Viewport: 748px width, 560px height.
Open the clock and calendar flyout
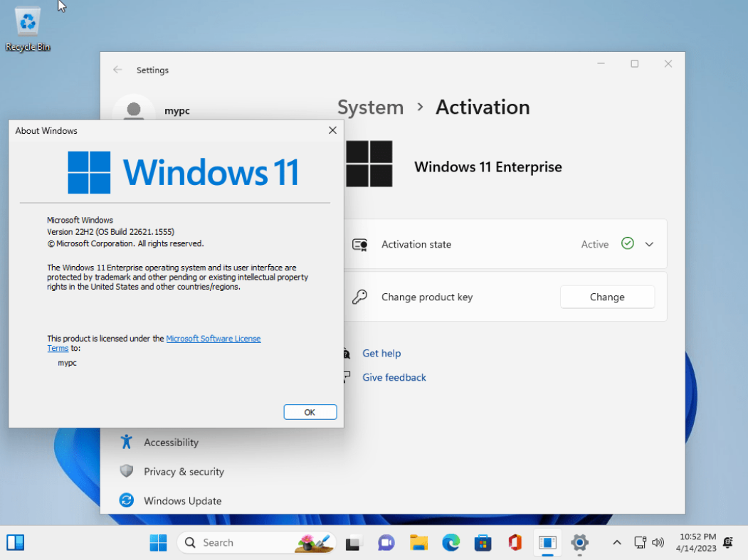pos(696,543)
